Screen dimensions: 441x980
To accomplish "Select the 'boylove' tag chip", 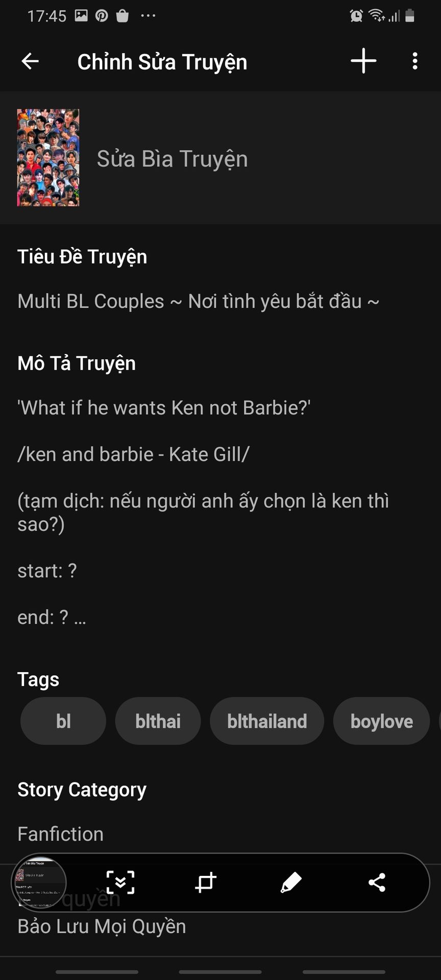I will click(x=382, y=721).
